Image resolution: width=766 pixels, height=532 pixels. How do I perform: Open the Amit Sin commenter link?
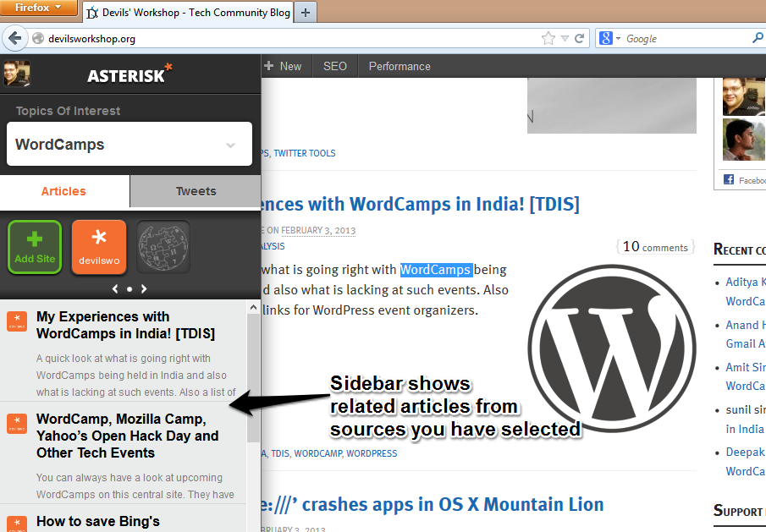tap(746, 367)
